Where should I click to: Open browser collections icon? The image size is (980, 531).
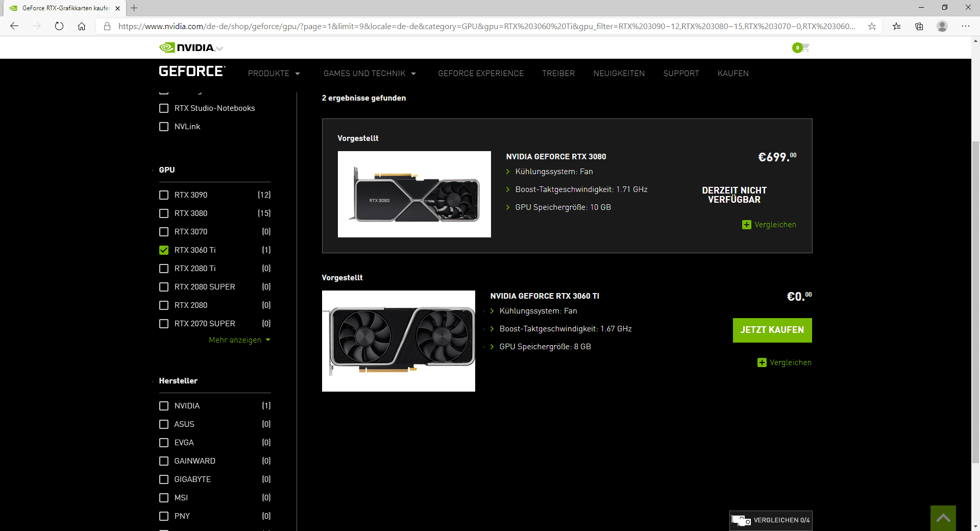coord(919,26)
